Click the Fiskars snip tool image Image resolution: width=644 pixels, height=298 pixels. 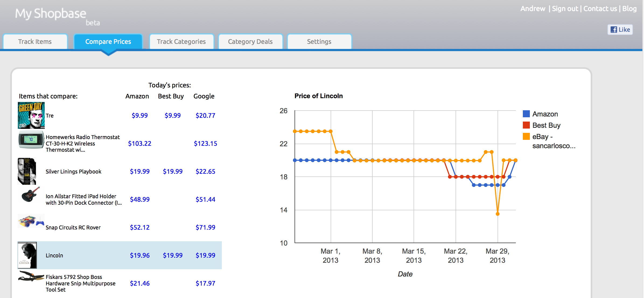tap(31, 276)
